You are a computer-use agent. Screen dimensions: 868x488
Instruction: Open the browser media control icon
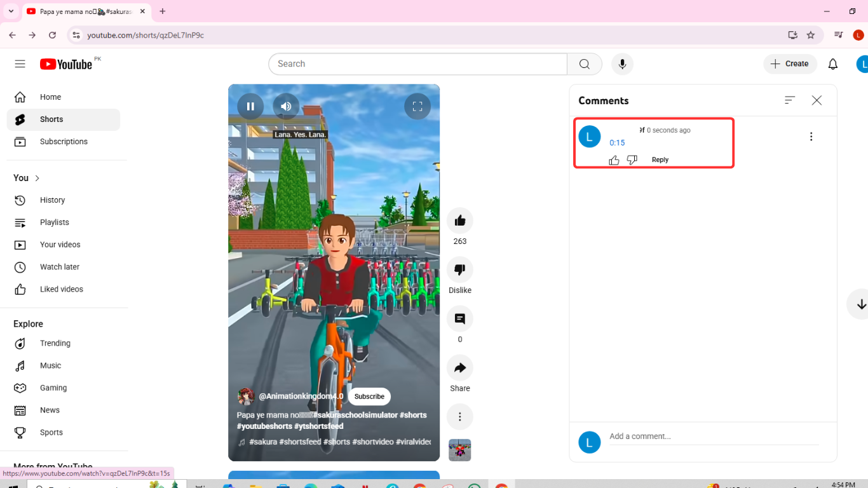coord(839,35)
